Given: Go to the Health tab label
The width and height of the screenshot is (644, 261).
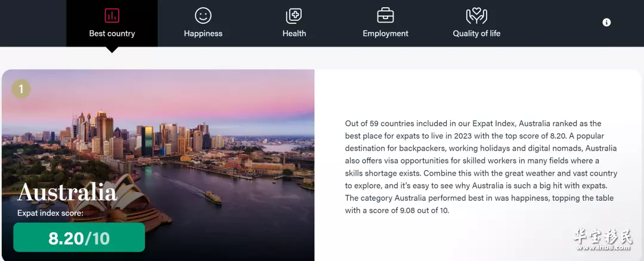Looking at the screenshot, I should click(294, 34).
